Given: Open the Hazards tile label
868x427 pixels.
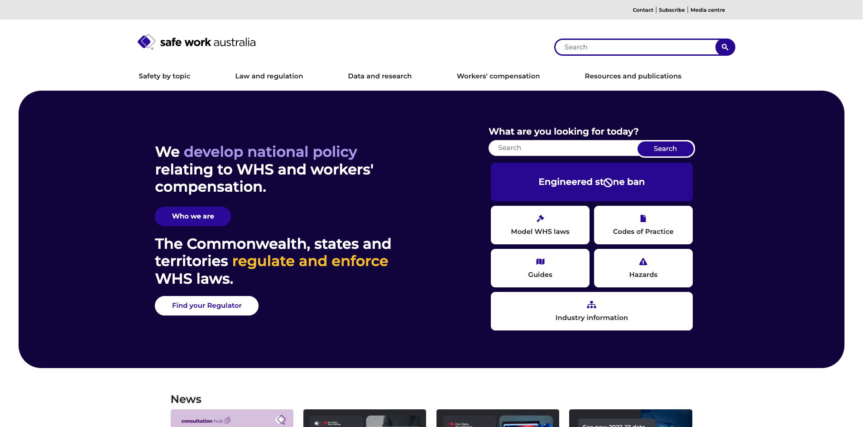Looking at the screenshot, I should [643, 275].
